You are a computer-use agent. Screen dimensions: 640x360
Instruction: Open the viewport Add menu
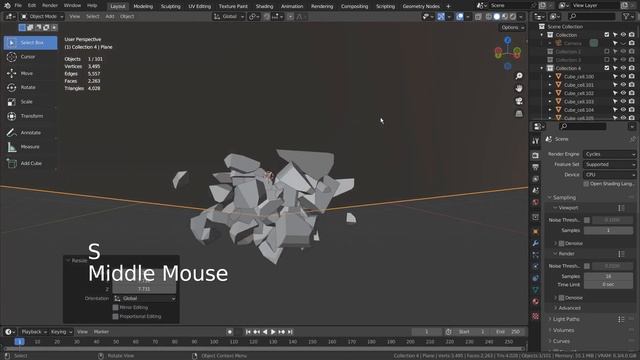point(110,17)
